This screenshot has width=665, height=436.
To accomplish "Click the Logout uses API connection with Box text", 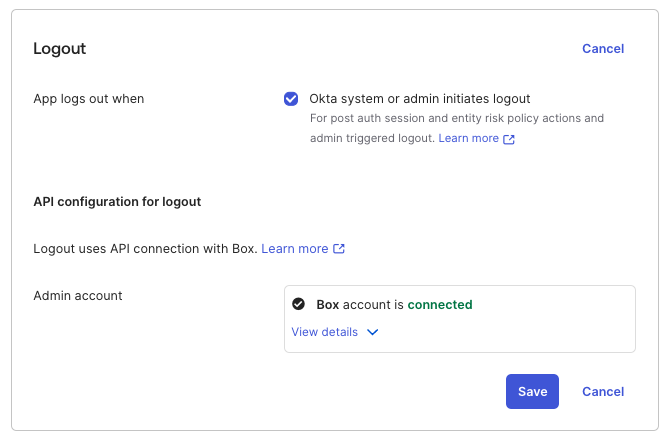I will click(x=145, y=248).
